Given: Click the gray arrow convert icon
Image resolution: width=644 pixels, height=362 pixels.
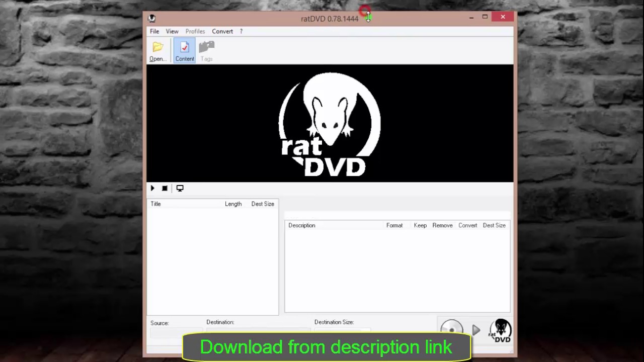Looking at the screenshot, I should tap(476, 330).
